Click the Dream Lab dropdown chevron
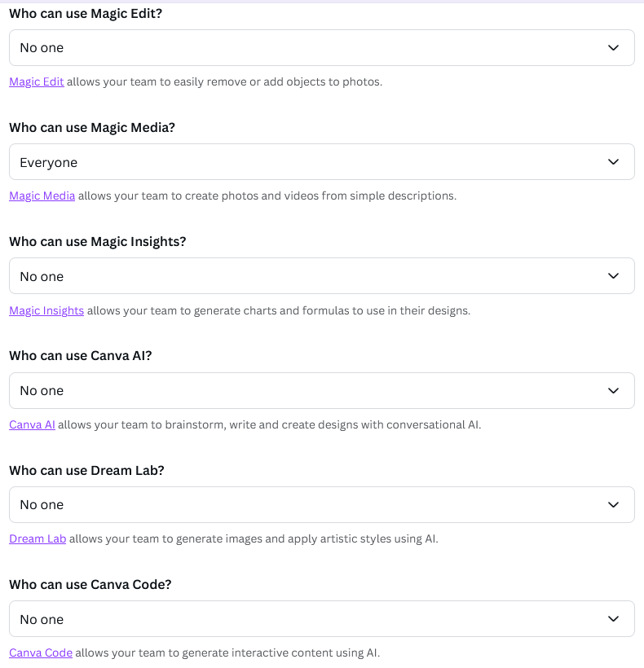 pyautogui.click(x=614, y=505)
